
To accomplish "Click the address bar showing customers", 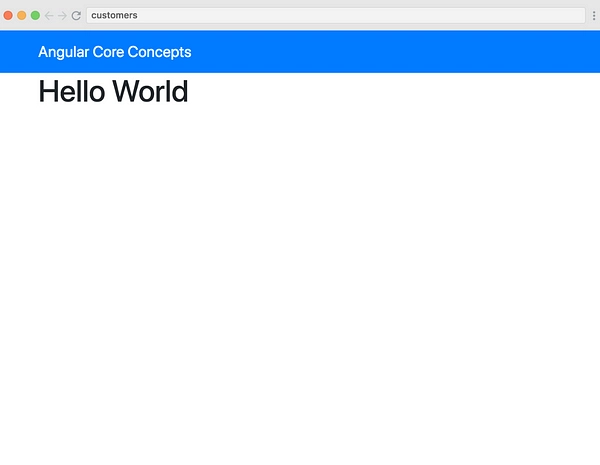I will pos(336,15).
